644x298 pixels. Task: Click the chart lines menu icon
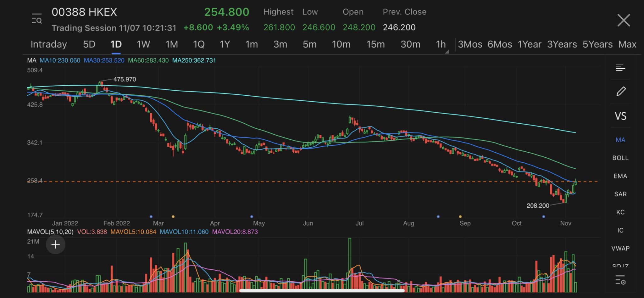coord(620,68)
